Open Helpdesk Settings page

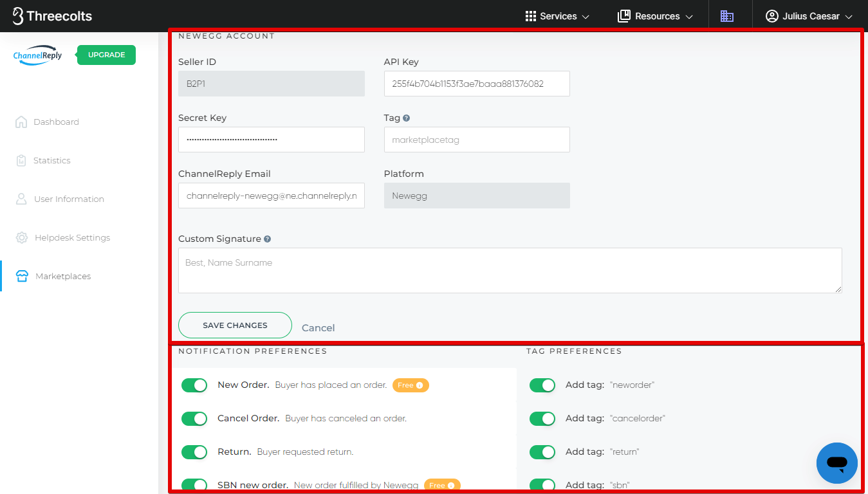tap(63, 237)
